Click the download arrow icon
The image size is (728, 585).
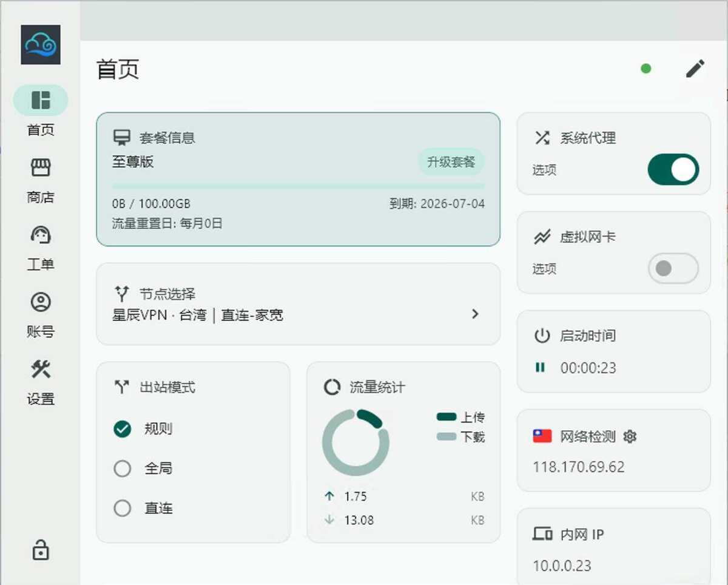[329, 520]
